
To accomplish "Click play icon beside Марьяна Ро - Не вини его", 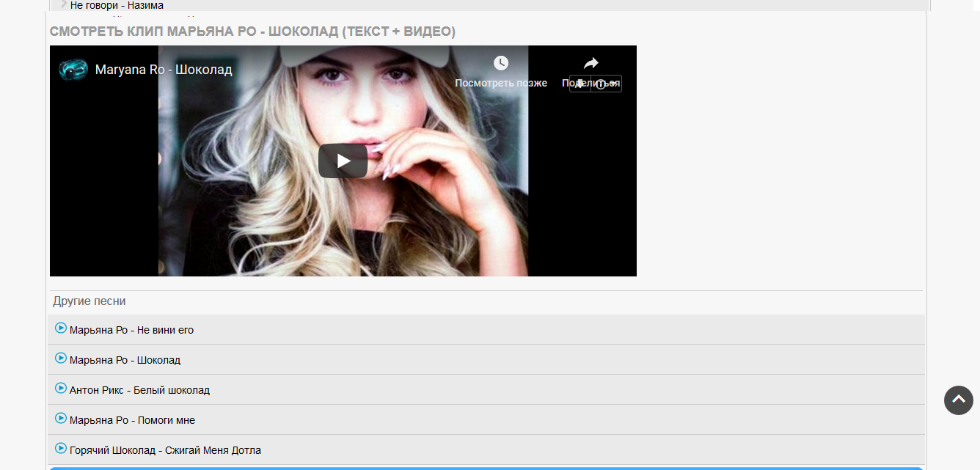I will [x=61, y=328].
